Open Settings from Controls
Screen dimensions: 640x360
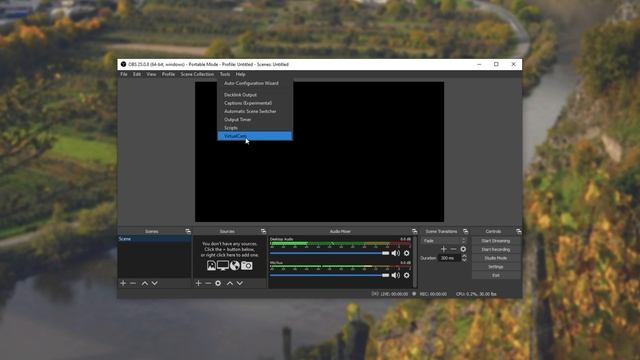click(x=496, y=267)
